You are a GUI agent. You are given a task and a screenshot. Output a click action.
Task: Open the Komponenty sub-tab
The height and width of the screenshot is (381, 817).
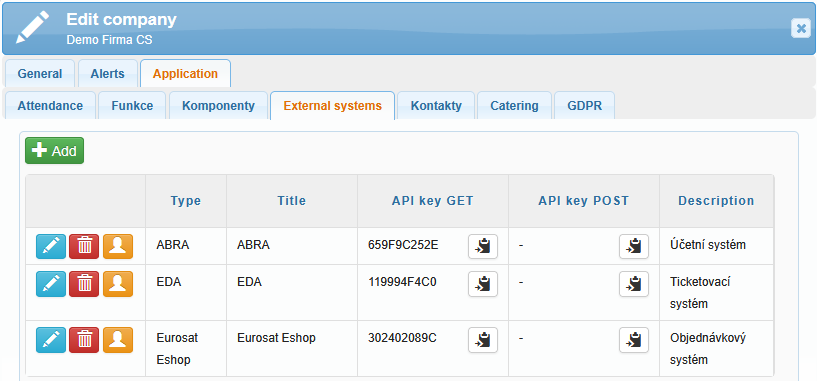tap(218, 106)
